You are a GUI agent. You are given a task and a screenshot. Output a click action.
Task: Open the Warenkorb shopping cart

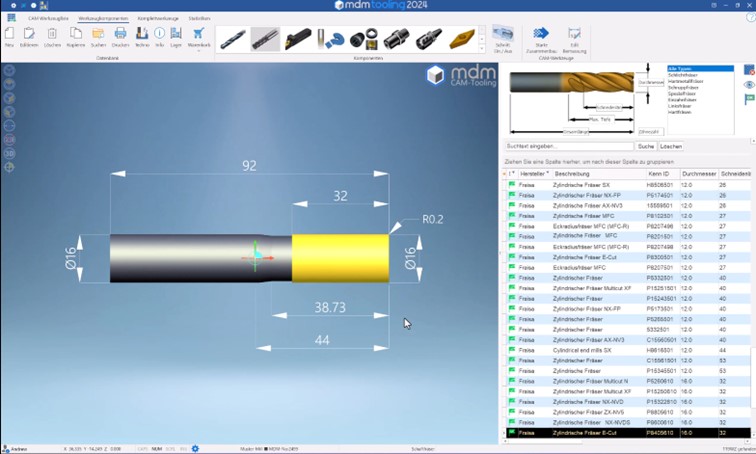pyautogui.click(x=198, y=33)
